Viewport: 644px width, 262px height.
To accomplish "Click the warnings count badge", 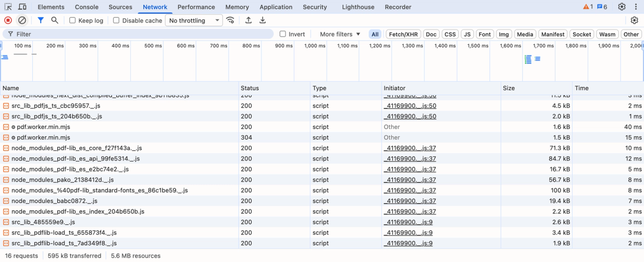I will (588, 7).
